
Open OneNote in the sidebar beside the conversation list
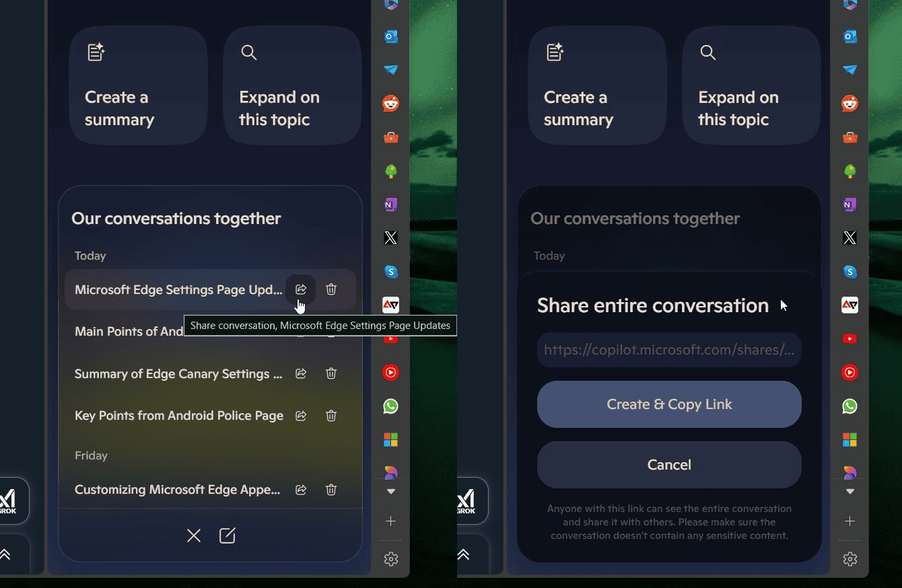pyautogui.click(x=391, y=205)
